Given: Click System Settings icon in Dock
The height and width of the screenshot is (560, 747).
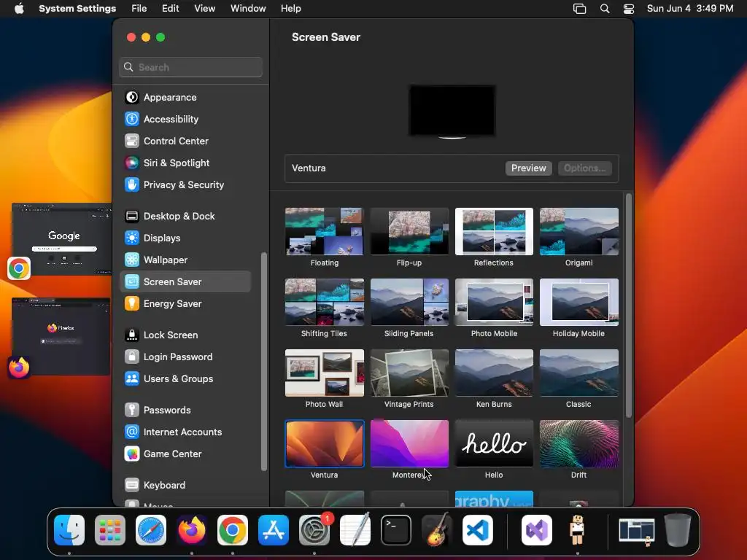Looking at the screenshot, I should tap(314, 530).
